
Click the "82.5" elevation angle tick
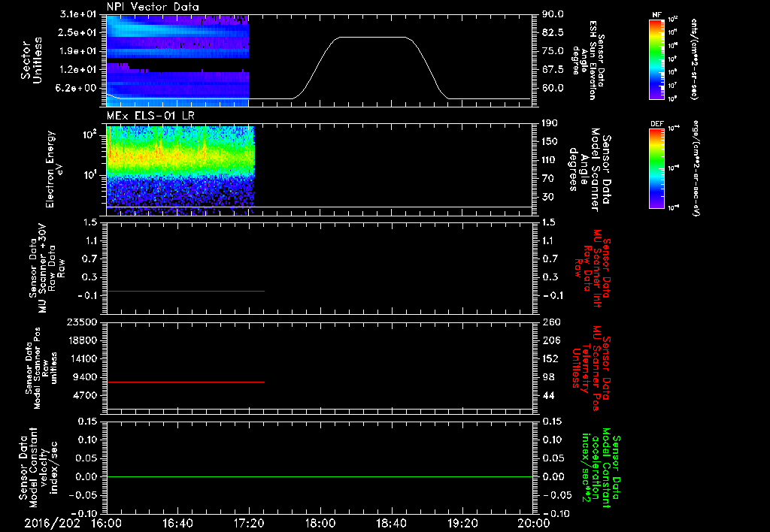(x=553, y=32)
